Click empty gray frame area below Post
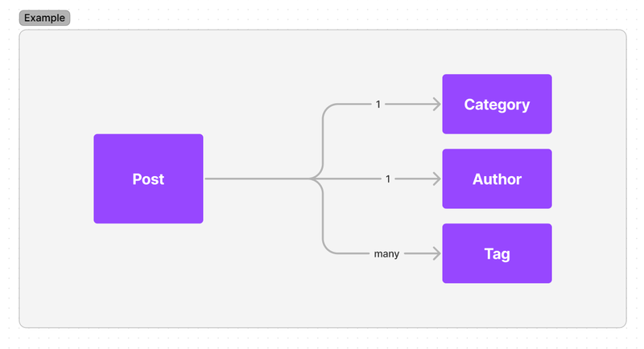Viewport: 644px width, 349px height. click(148, 275)
